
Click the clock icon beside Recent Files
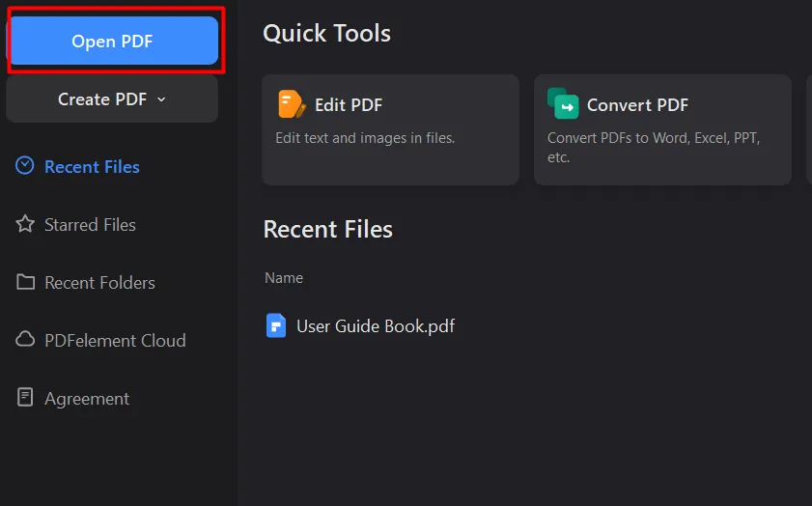[25, 166]
